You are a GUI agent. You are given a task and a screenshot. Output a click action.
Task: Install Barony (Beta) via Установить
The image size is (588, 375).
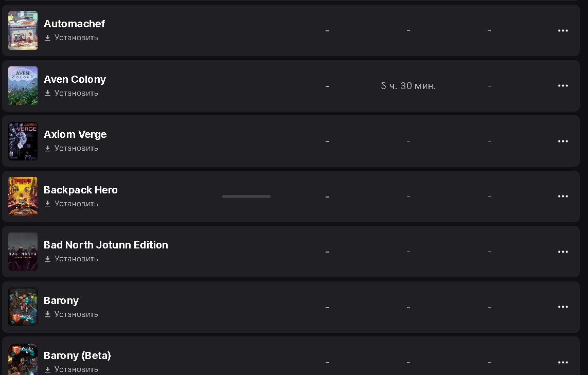pyautogui.click(x=76, y=369)
